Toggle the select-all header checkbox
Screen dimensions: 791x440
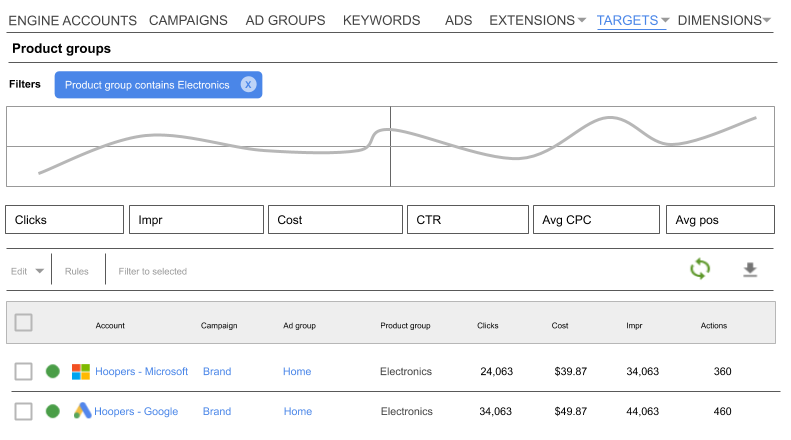24,322
